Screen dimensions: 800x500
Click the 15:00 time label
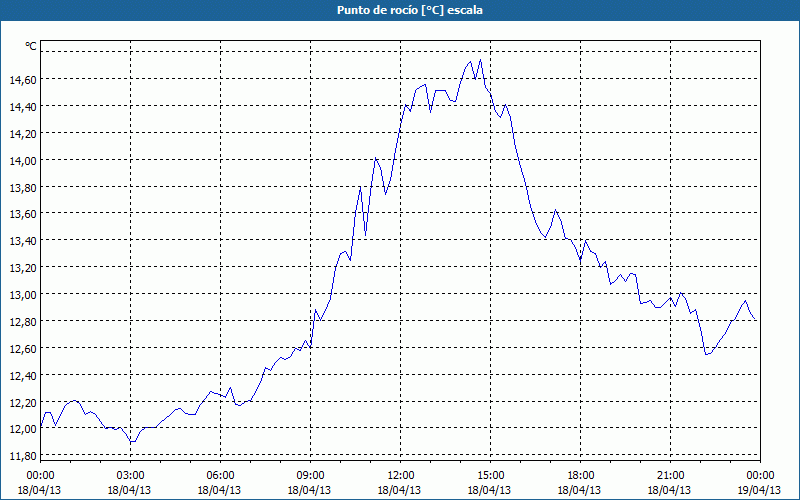(x=490, y=476)
